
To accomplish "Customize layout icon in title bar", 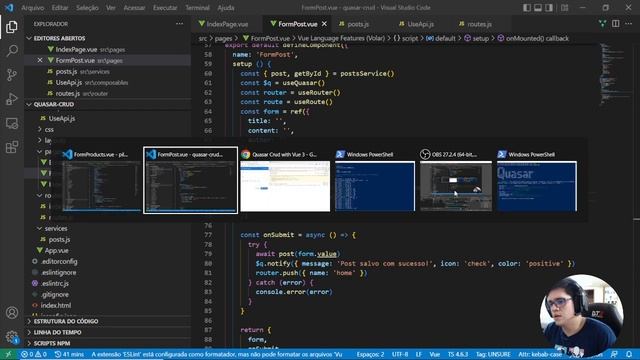I will click(564, 7).
